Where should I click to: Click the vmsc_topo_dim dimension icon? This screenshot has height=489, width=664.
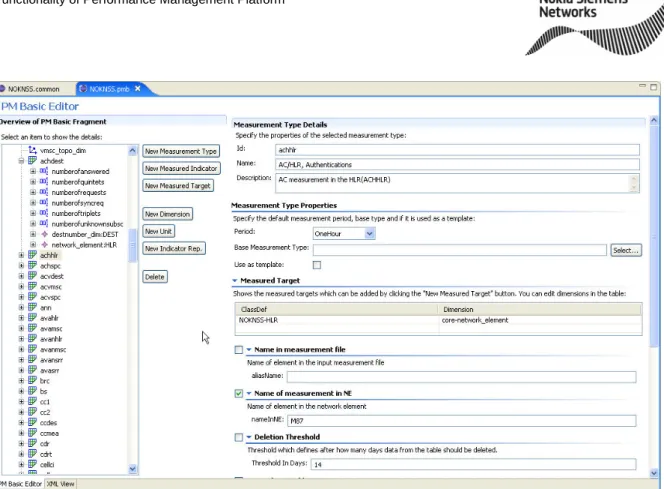[x=33, y=150]
